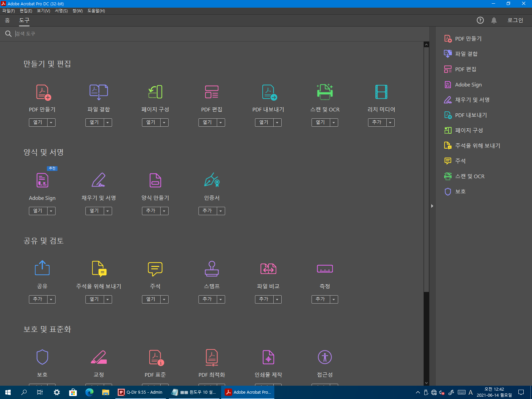Open the 도움말(H) menu

(96, 11)
